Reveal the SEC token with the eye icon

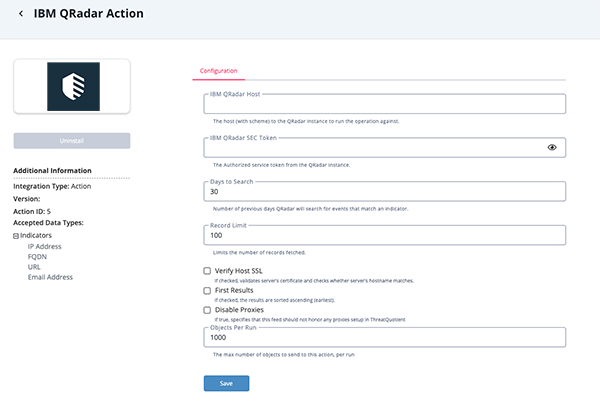(552, 147)
